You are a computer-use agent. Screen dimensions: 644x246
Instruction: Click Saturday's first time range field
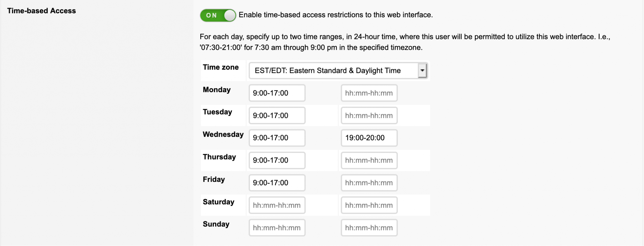[277, 205]
